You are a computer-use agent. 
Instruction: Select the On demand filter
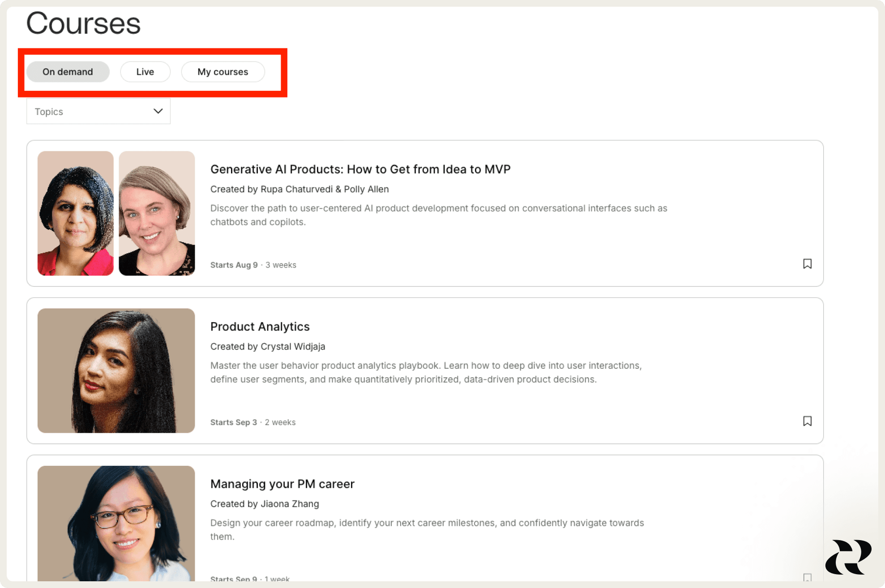68,72
